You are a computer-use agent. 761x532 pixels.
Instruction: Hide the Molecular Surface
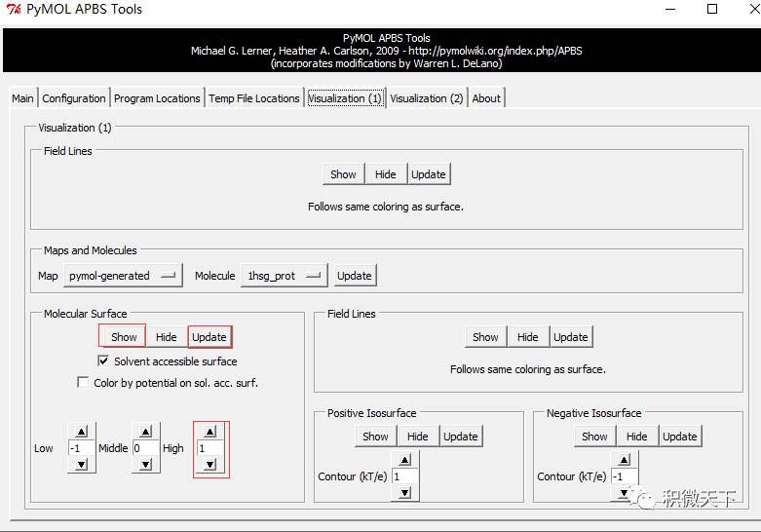coord(166,337)
